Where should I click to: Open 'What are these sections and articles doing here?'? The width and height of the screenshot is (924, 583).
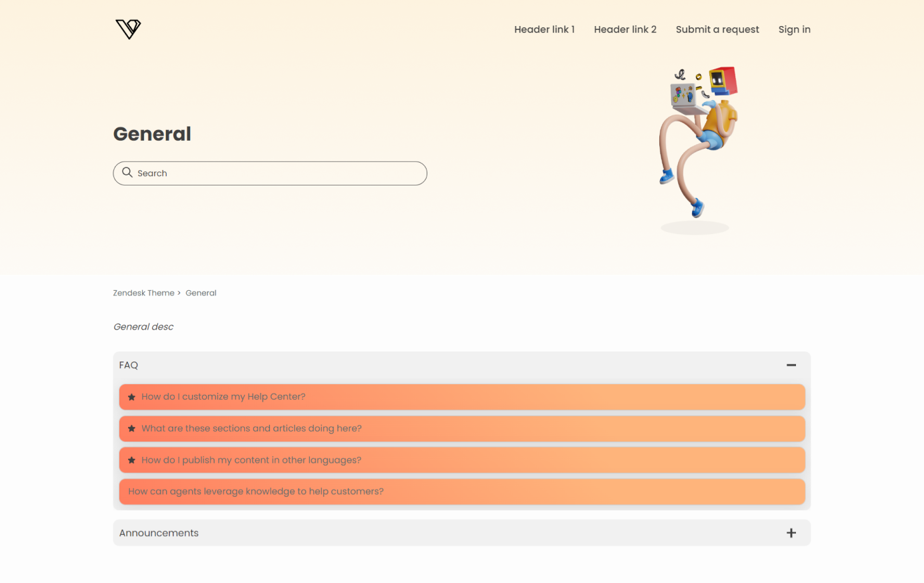[251, 428]
